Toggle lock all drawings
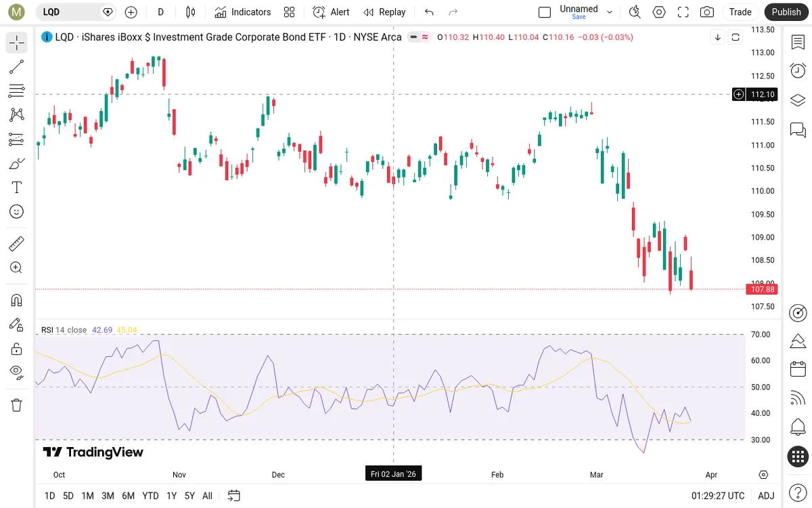The height and width of the screenshot is (508, 812). pos(17,349)
